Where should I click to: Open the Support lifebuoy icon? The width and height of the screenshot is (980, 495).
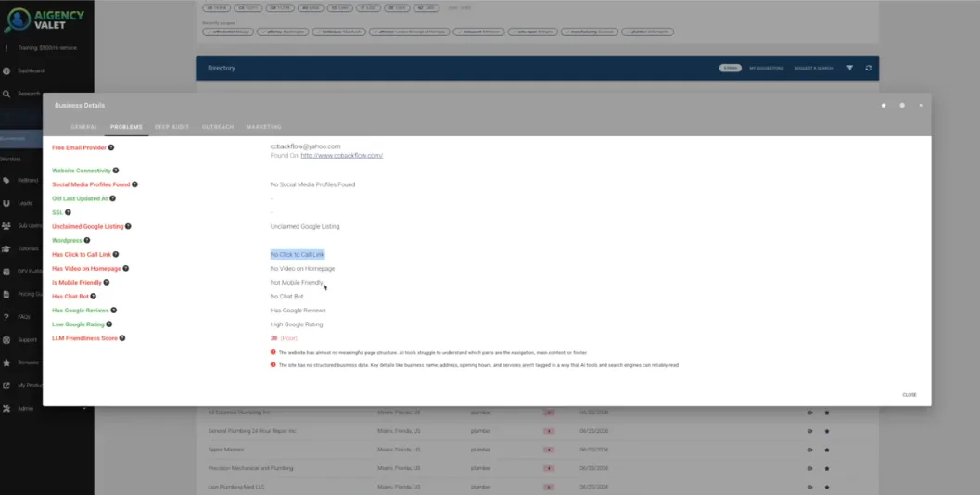[6, 340]
